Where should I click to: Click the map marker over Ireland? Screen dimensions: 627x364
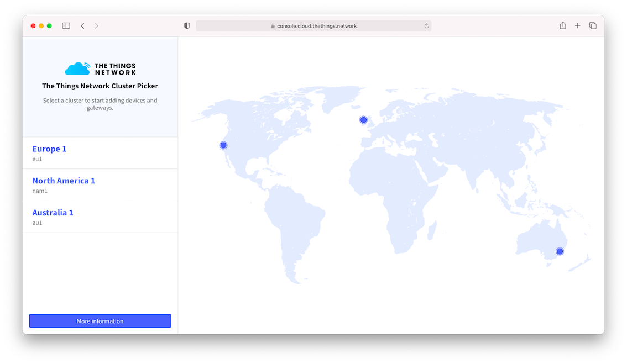point(363,120)
